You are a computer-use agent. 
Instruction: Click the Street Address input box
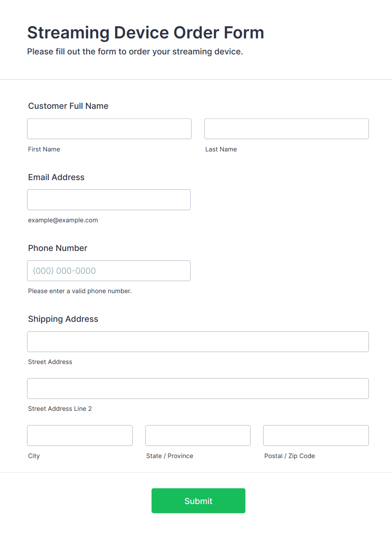pos(198,342)
